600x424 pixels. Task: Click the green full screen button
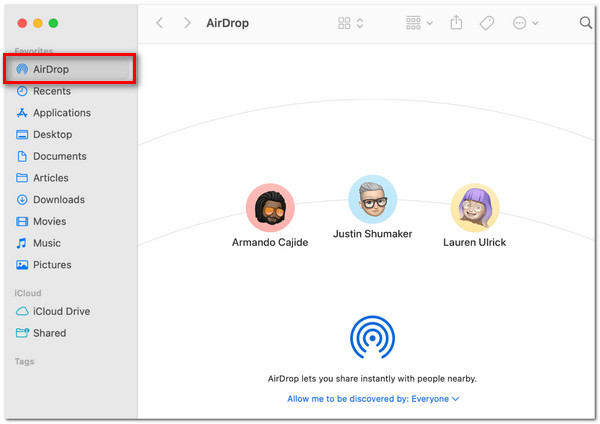54,23
